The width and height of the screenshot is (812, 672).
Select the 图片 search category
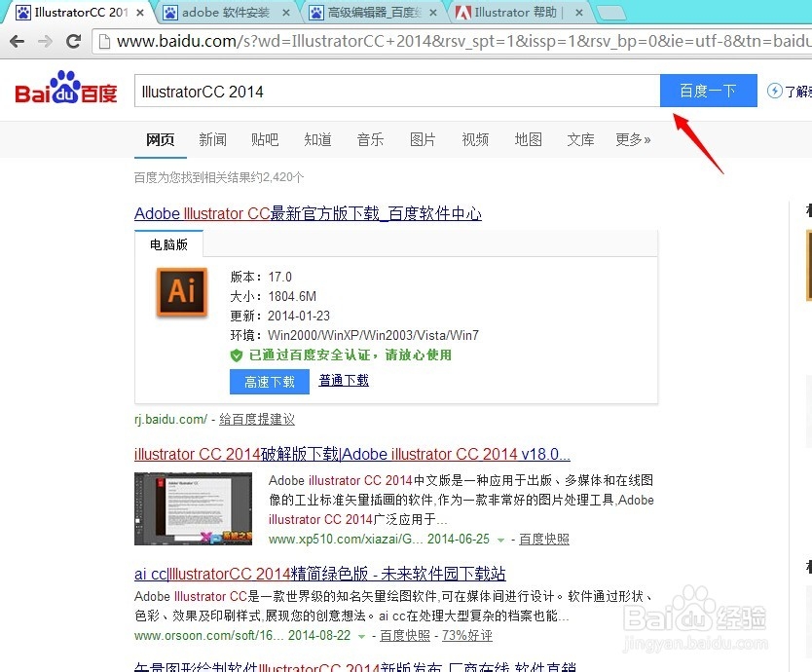click(423, 139)
